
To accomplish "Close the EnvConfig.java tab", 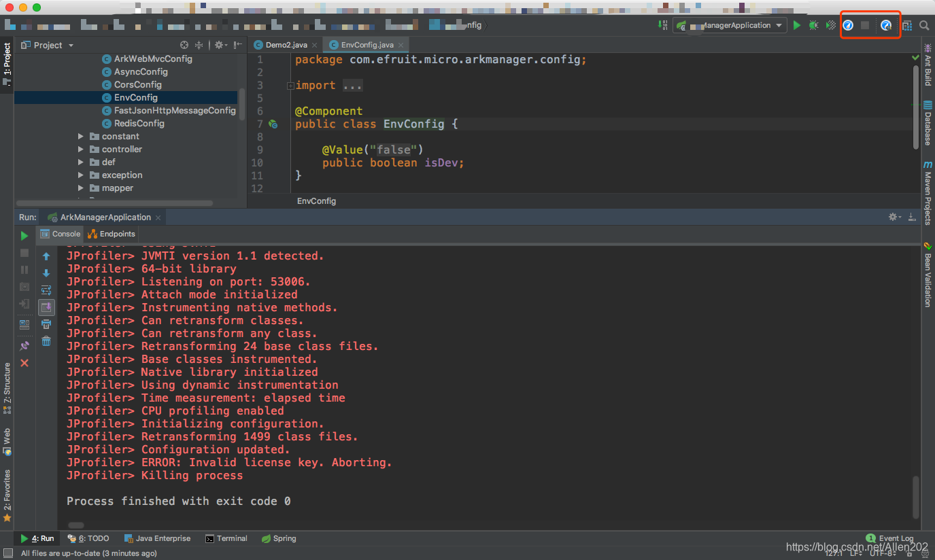I will tap(401, 45).
